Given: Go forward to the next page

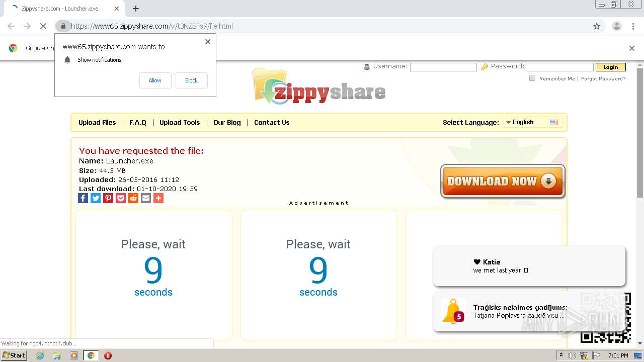Looking at the screenshot, I should pyautogui.click(x=27, y=26).
